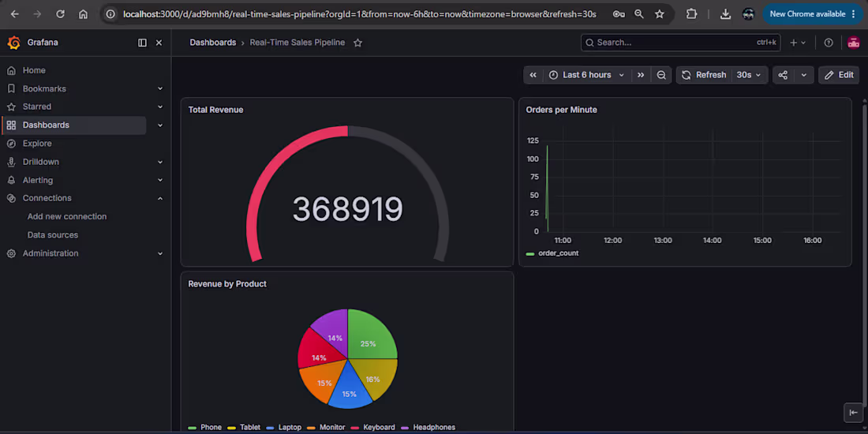
Task: Toggle order_count legend series
Action: pyautogui.click(x=558, y=253)
